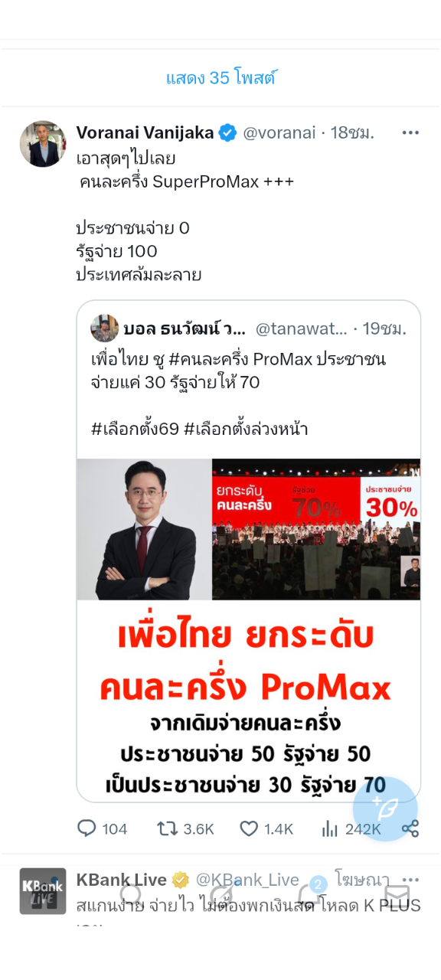Show 35 new posts link
This screenshot has height=980, width=441.
pos(220,78)
